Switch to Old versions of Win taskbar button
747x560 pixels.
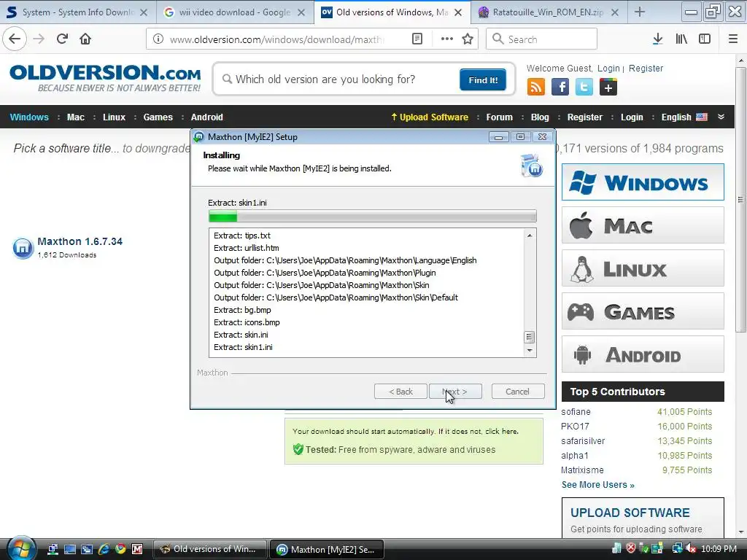click(210, 549)
